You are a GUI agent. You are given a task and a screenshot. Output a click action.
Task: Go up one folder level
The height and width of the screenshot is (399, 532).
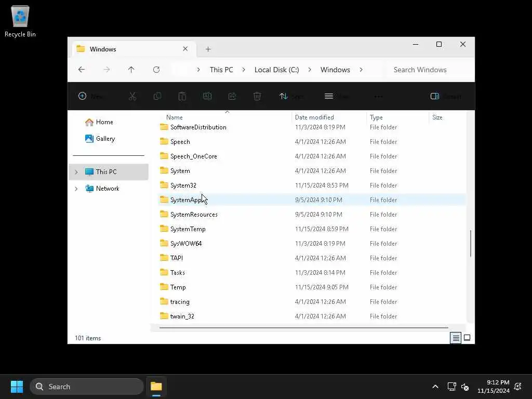pos(131,70)
